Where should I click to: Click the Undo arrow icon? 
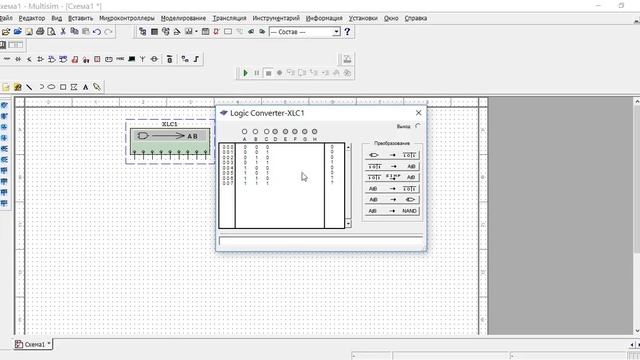click(97, 32)
